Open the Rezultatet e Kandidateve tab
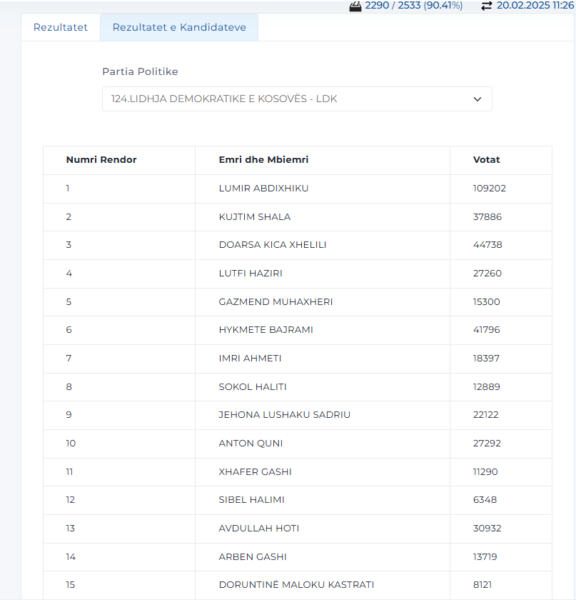 coord(179,28)
